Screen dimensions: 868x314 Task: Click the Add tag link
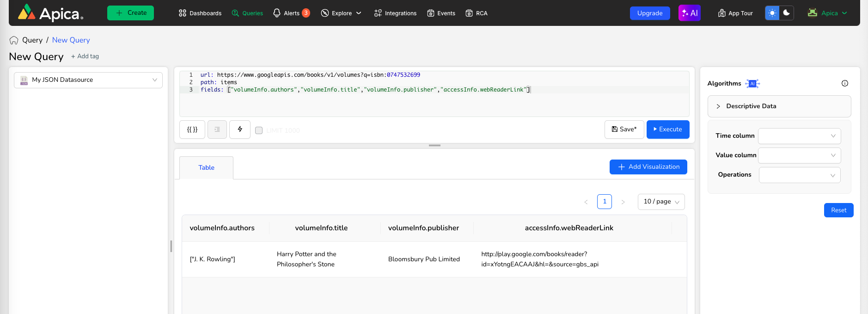tap(85, 56)
